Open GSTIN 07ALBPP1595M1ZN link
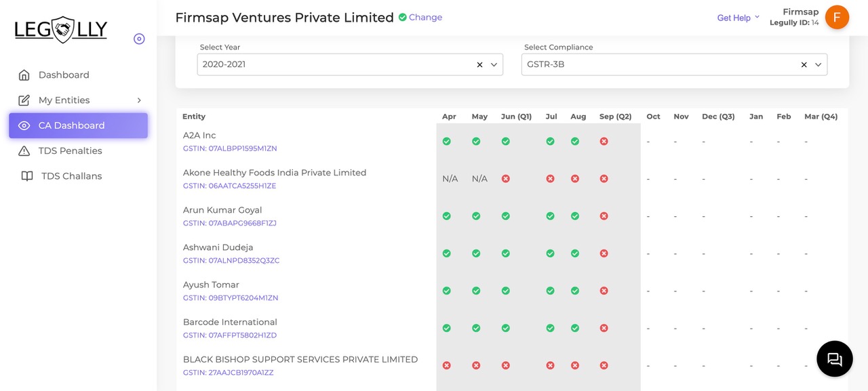This screenshot has height=391, width=868. click(x=230, y=148)
